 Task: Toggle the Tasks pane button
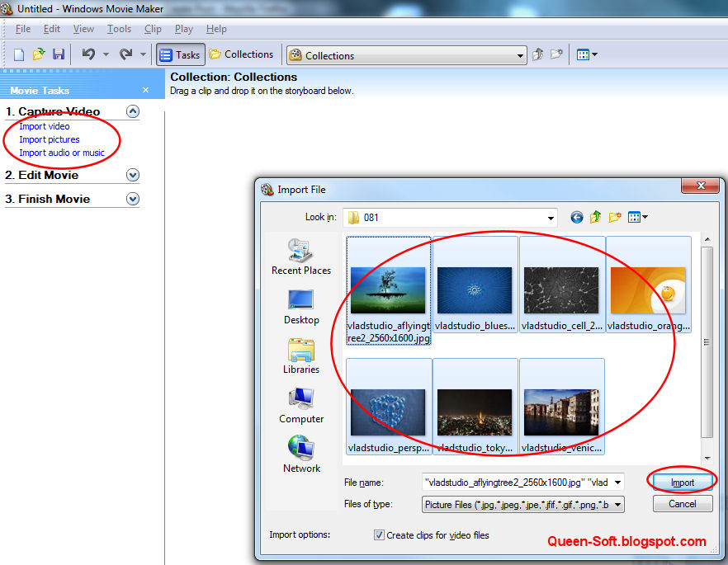(x=181, y=54)
